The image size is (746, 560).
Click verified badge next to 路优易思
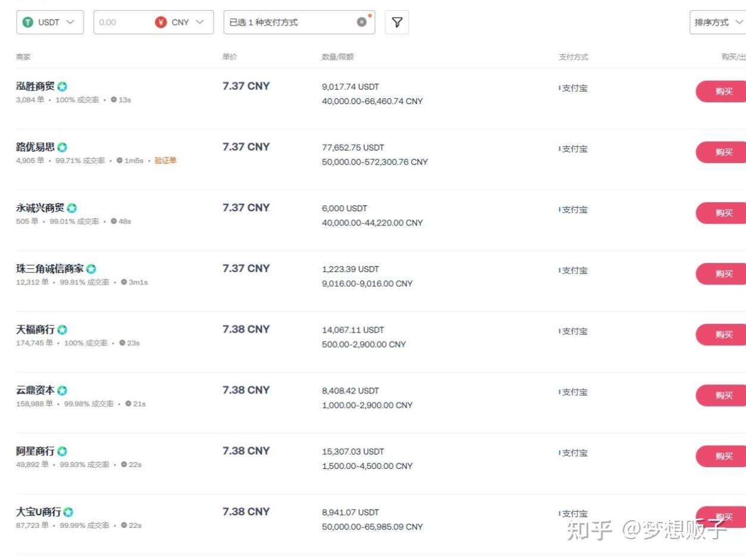click(62, 148)
